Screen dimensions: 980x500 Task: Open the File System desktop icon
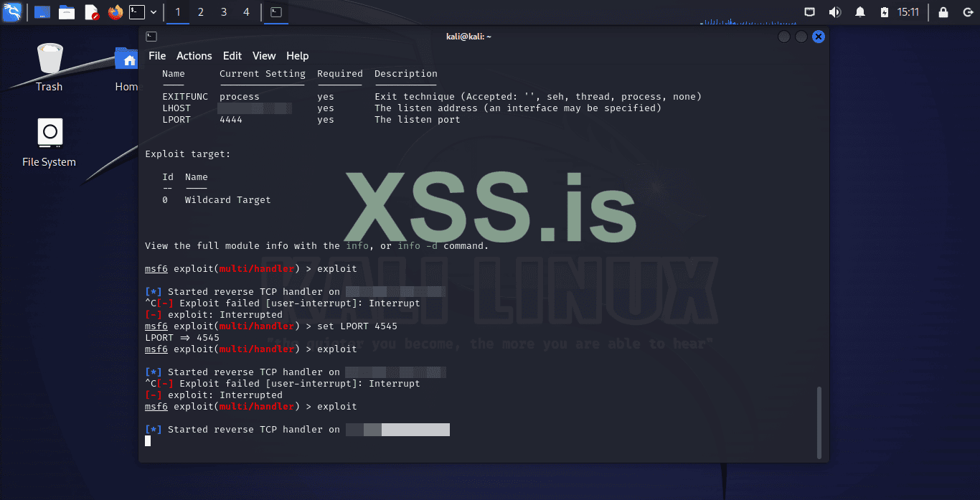pos(50,143)
